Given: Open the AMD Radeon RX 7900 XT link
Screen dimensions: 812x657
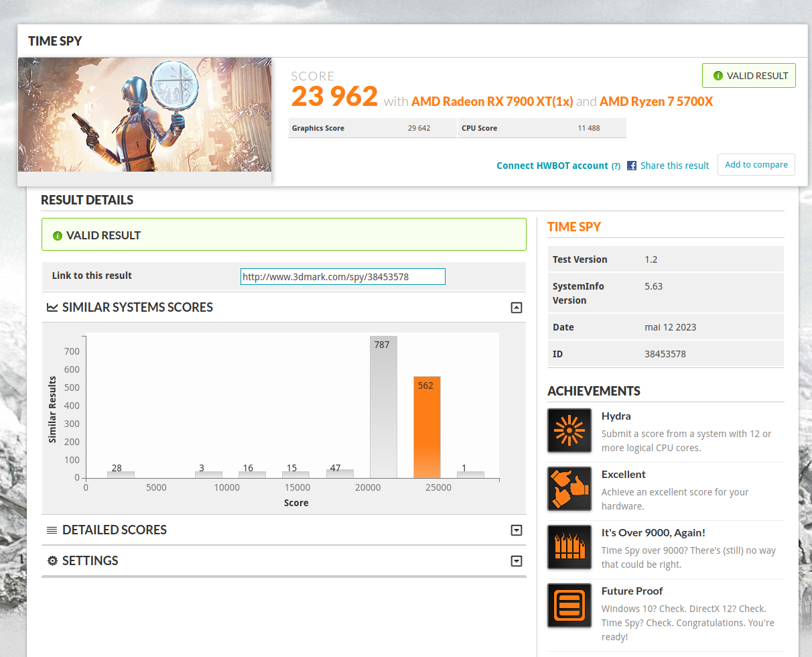Looking at the screenshot, I should [x=492, y=101].
